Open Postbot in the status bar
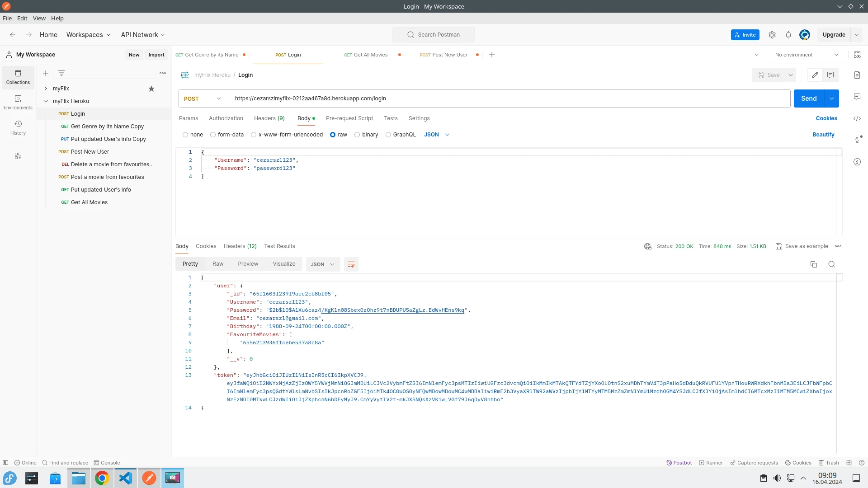The image size is (868, 488). pyautogui.click(x=679, y=463)
